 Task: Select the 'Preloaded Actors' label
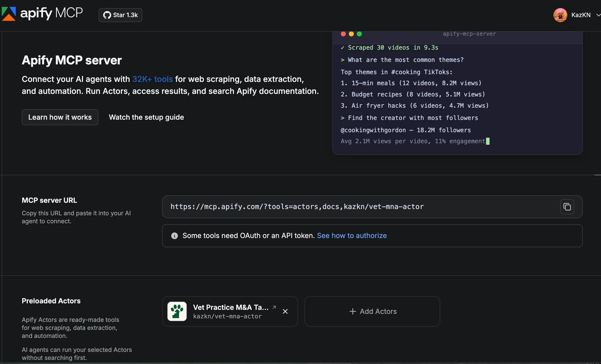[x=51, y=301]
